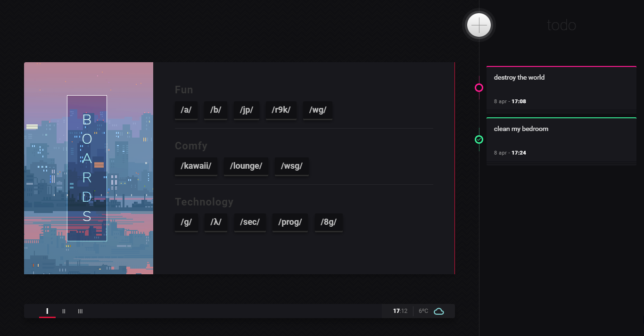Open the /λ/ board link
Screen dimensions: 644x336
click(x=216, y=222)
